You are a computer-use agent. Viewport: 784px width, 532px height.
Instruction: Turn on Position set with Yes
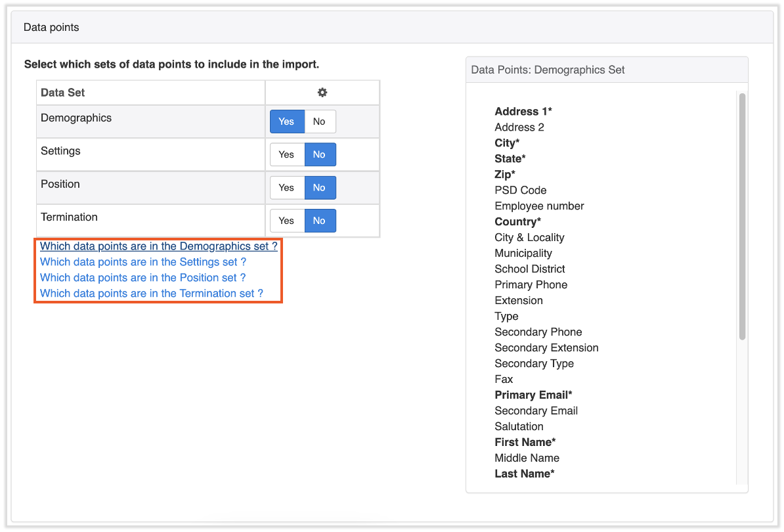coord(286,188)
